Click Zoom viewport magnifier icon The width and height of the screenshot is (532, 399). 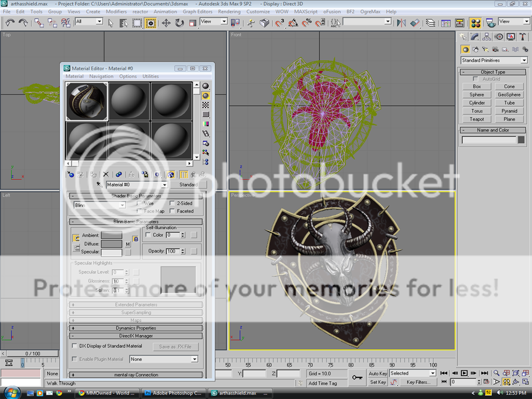pos(496,373)
